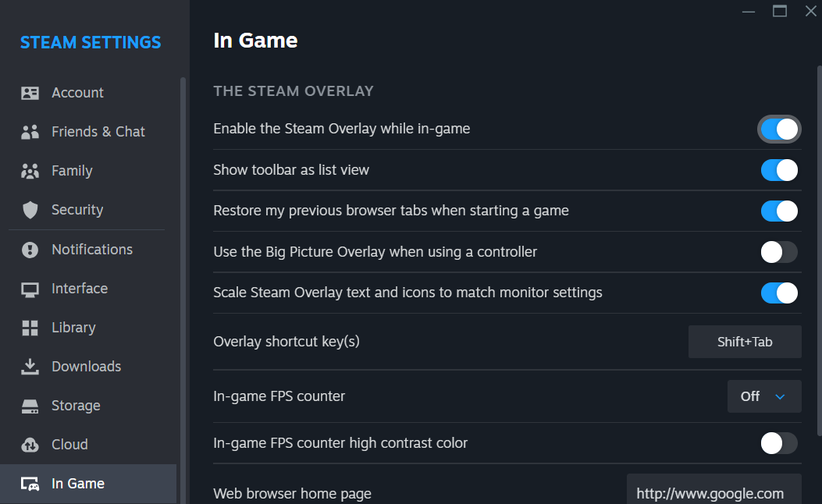Click the Account ID card icon
The height and width of the screenshot is (504, 822).
coord(30,93)
